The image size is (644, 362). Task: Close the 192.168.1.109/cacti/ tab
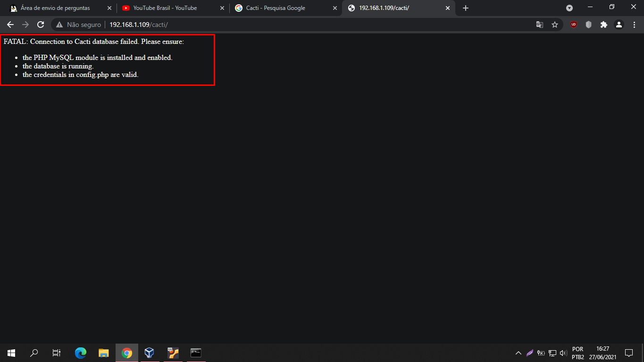[x=448, y=8]
